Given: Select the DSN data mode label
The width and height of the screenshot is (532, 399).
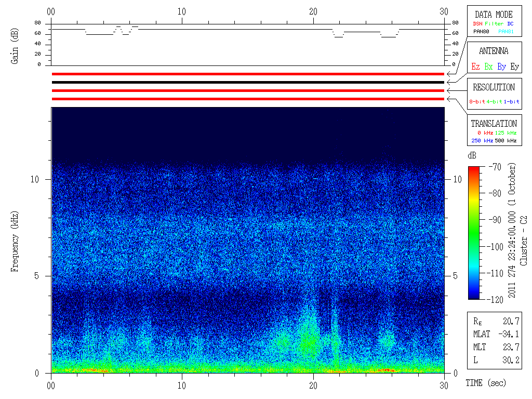Looking at the screenshot, I should 477,24.
